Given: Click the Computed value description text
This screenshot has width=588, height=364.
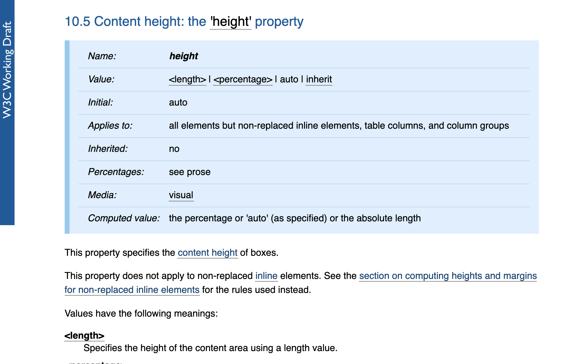Looking at the screenshot, I should (x=295, y=218).
